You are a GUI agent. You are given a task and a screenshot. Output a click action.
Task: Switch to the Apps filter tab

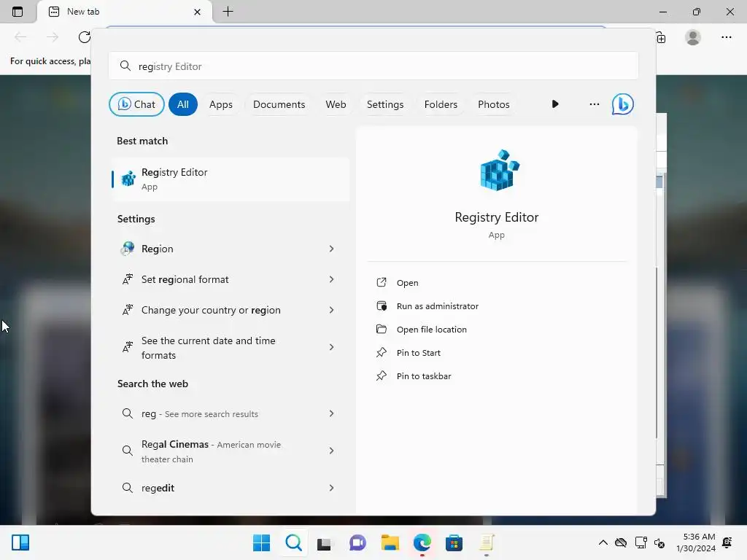pos(221,104)
